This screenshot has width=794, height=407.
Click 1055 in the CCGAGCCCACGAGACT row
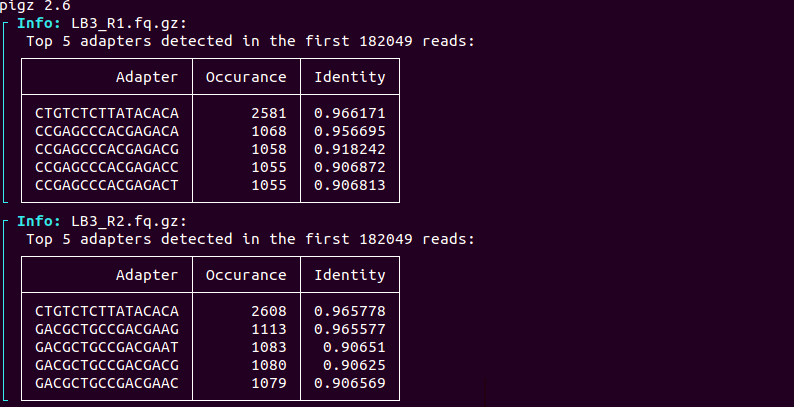tap(269, 185)
